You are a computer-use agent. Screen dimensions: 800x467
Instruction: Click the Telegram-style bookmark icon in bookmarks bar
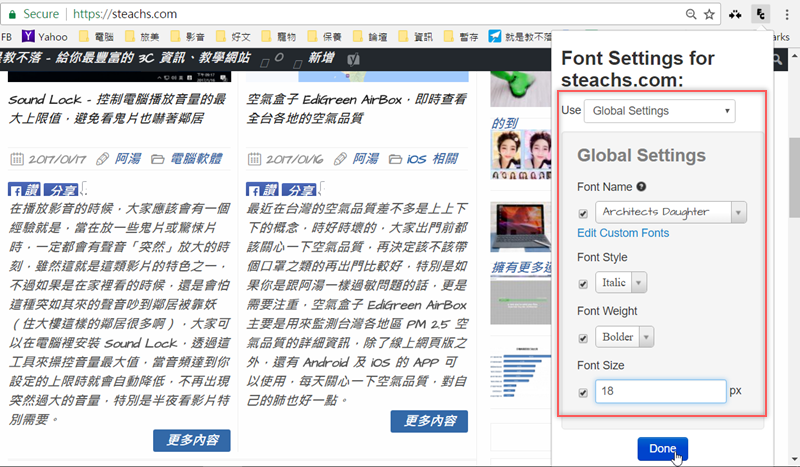coord(495,37)
